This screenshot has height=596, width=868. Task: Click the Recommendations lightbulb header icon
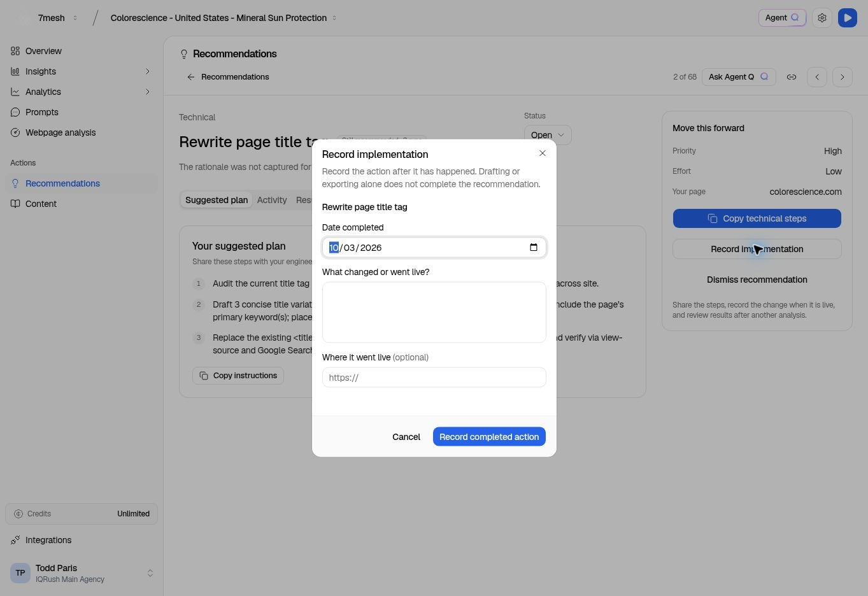click(x=184, y=54)
